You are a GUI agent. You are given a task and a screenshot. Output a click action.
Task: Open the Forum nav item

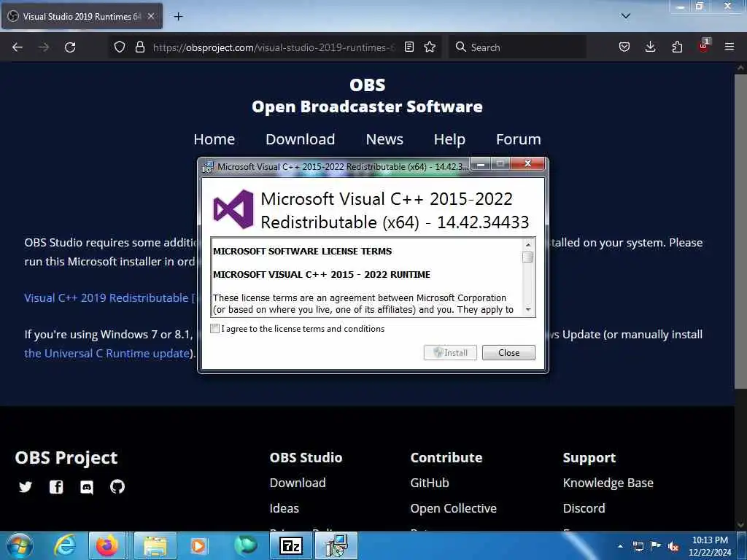click(x=519, y=139)
